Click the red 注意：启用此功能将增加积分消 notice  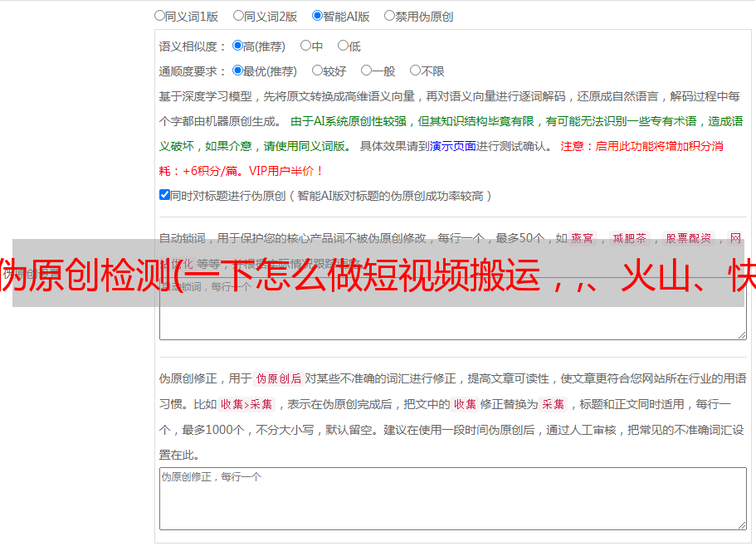641,146
